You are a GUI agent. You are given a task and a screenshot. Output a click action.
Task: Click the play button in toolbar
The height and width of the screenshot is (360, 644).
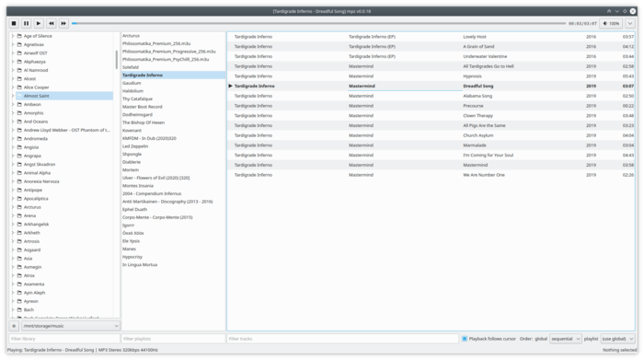39,23
